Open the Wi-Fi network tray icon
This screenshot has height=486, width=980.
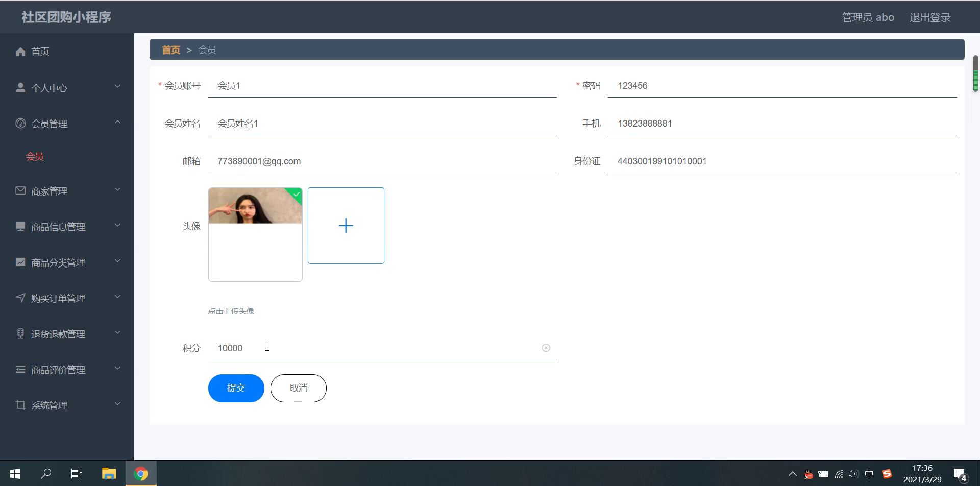pos(839,474)
